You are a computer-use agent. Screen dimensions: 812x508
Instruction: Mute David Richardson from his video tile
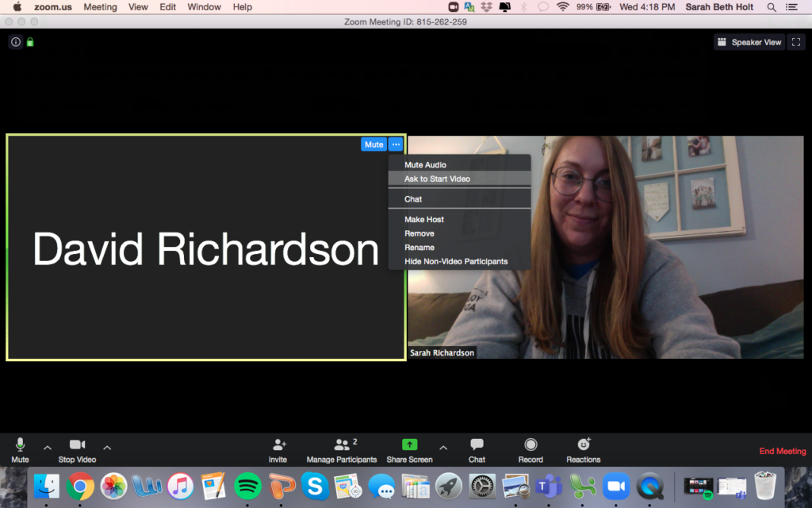click(x=373, y=144)
